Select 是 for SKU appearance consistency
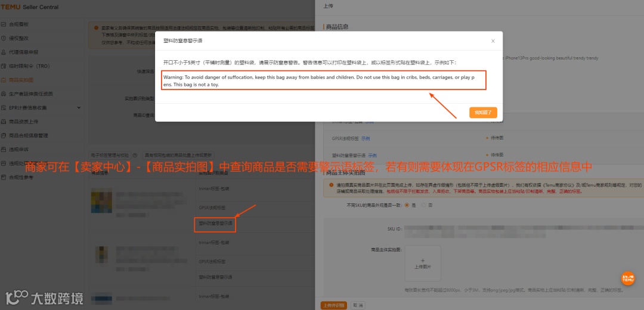Screen dimensions: 644x310 (407, 205)
